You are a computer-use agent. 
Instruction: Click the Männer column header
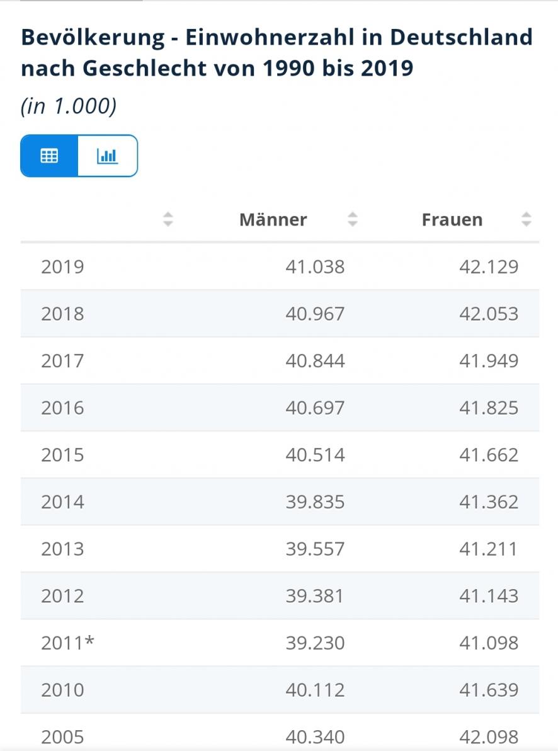click(x=273, y=219)
